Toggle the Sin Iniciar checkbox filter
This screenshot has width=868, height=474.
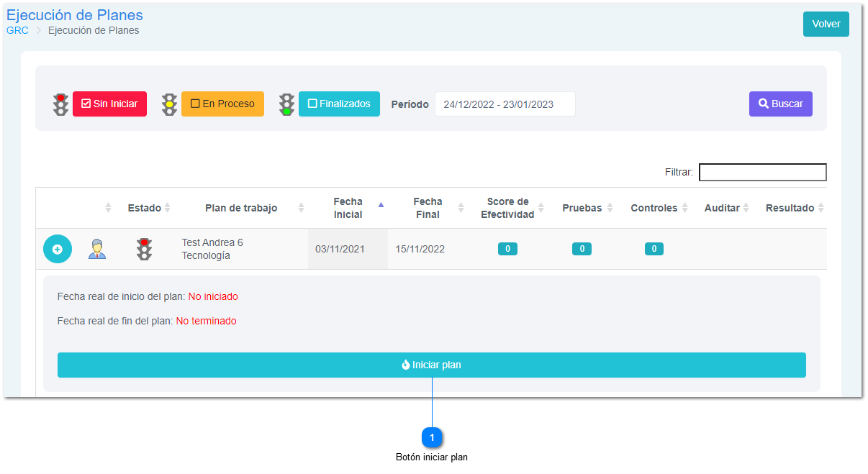coord(109,104)
